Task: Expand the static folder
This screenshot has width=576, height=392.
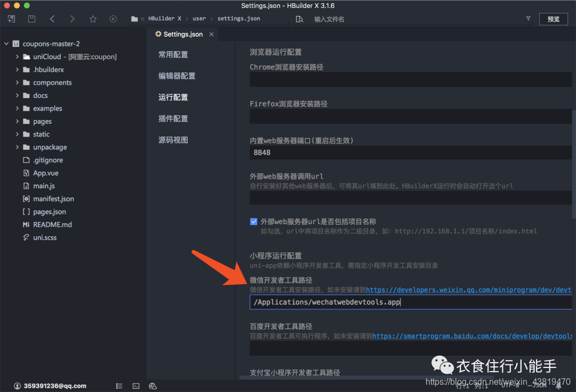Action: [x=17, y=134]
